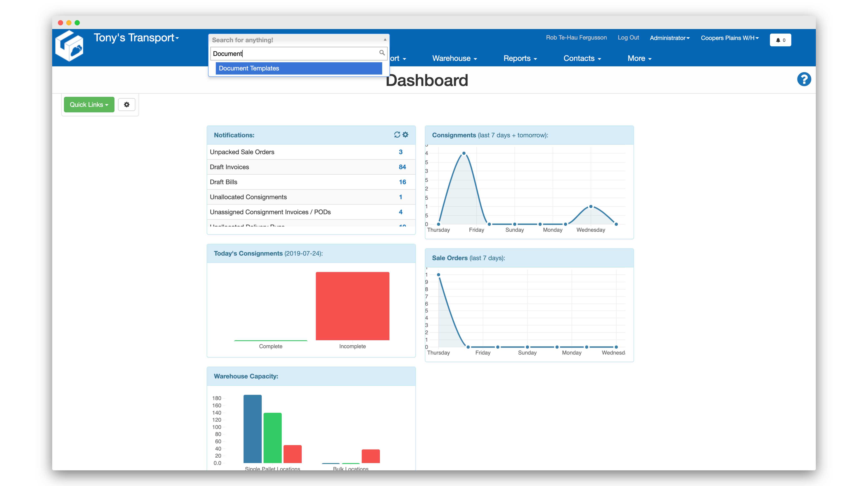
Task: Open Coopers Plains W/H warehouse selector
Action: (x=729, y=38)
